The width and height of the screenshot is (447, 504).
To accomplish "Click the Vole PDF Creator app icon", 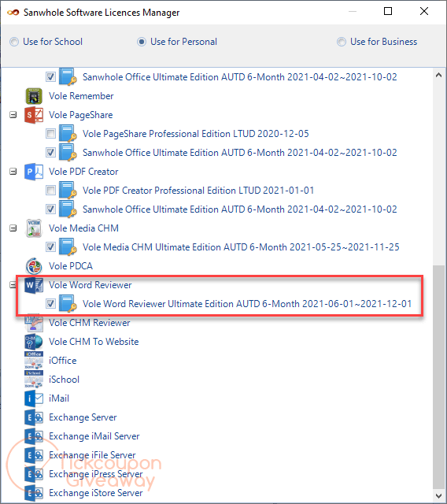I will point(34,172).
